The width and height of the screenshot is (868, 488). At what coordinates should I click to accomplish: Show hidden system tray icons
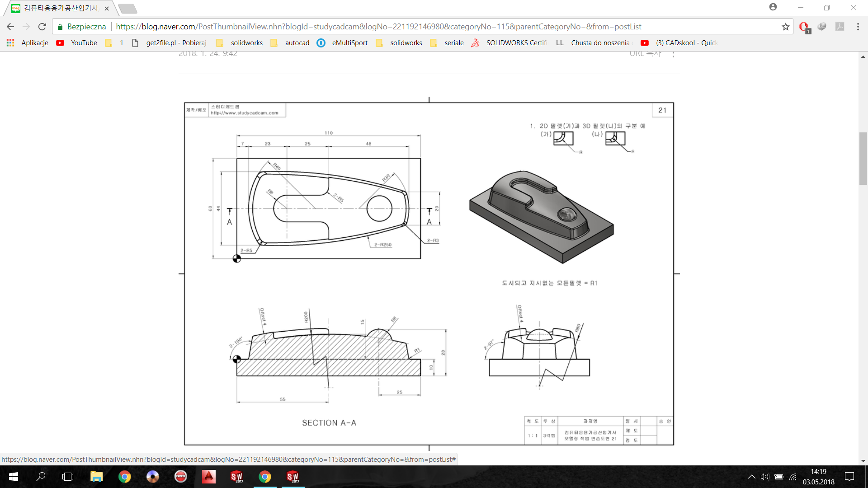751,477
